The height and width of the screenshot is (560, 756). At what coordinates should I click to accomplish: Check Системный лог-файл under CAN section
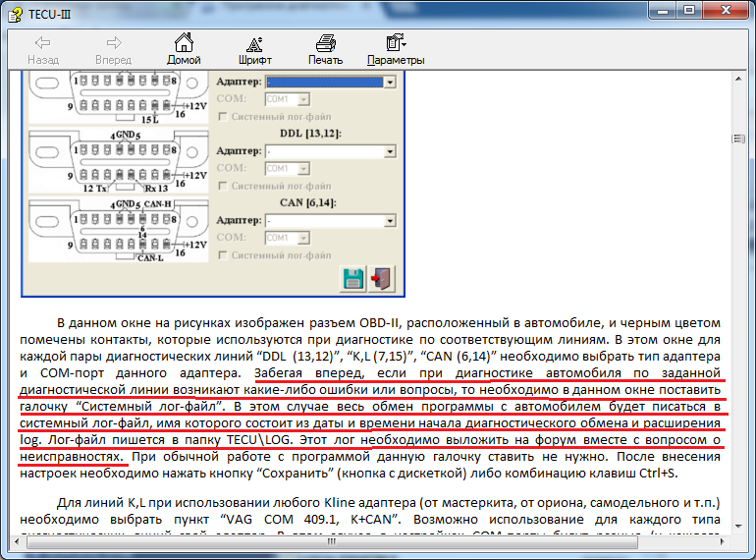tap(223, 255)
